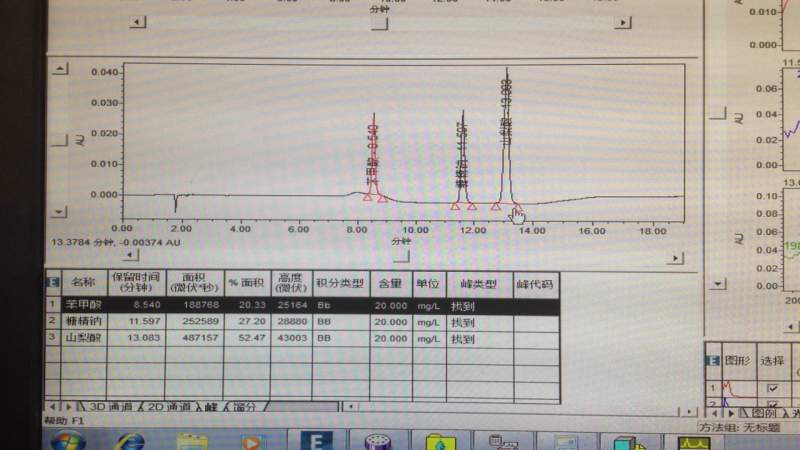Click the 苯甲酸 peak name cell

click(x=84, y=305)
